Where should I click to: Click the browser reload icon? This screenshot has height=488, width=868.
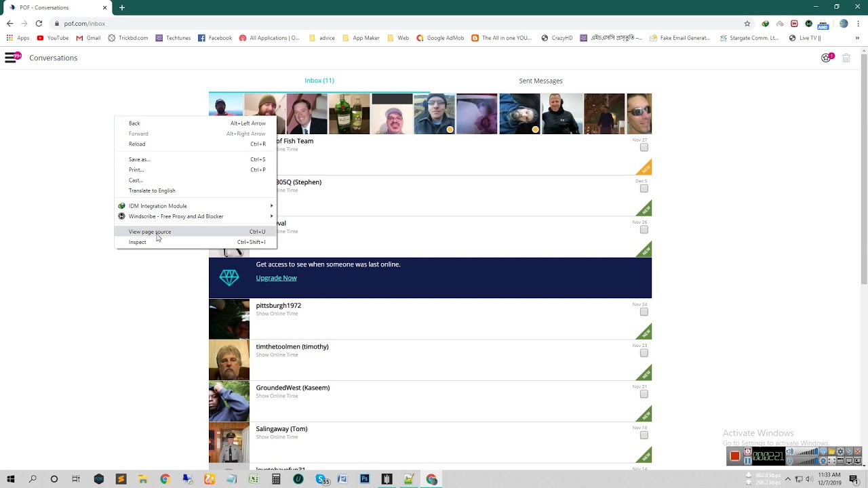(x=39, y=23)
